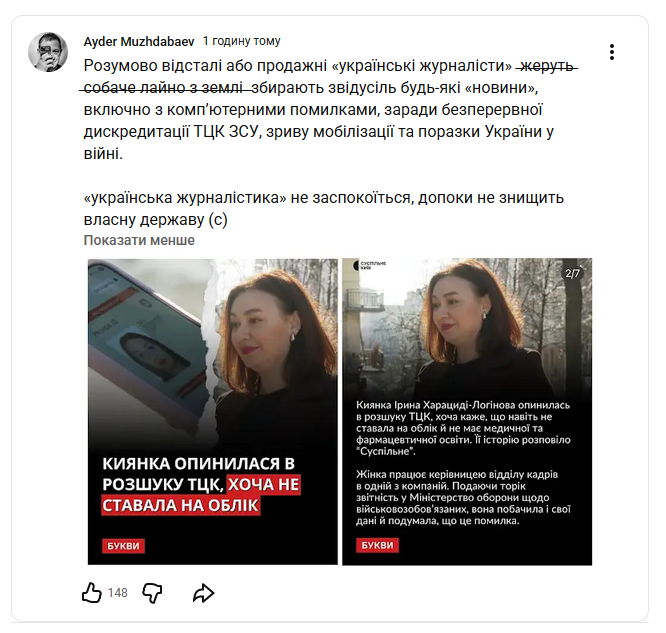Click the 'Жінка працює керівницею' paragraph in the right image
Image resolution: width=666 pixels, height=633 pixels.
click(x=463, y=497)
